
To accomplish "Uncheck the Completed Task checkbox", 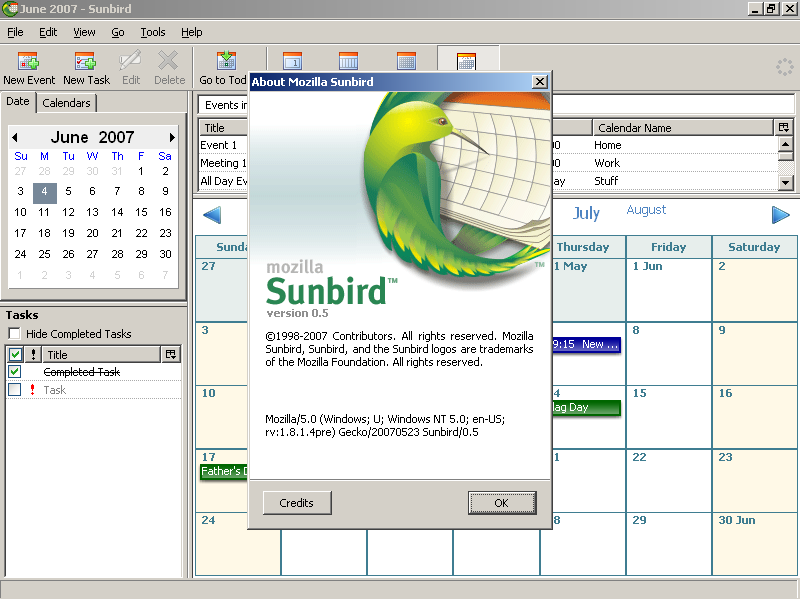I will (x=15, y=372).
